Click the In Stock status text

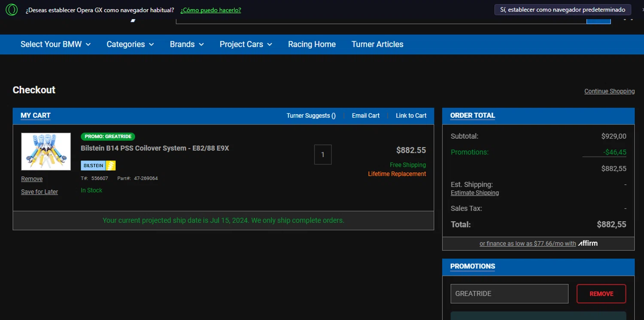point(91,190)
